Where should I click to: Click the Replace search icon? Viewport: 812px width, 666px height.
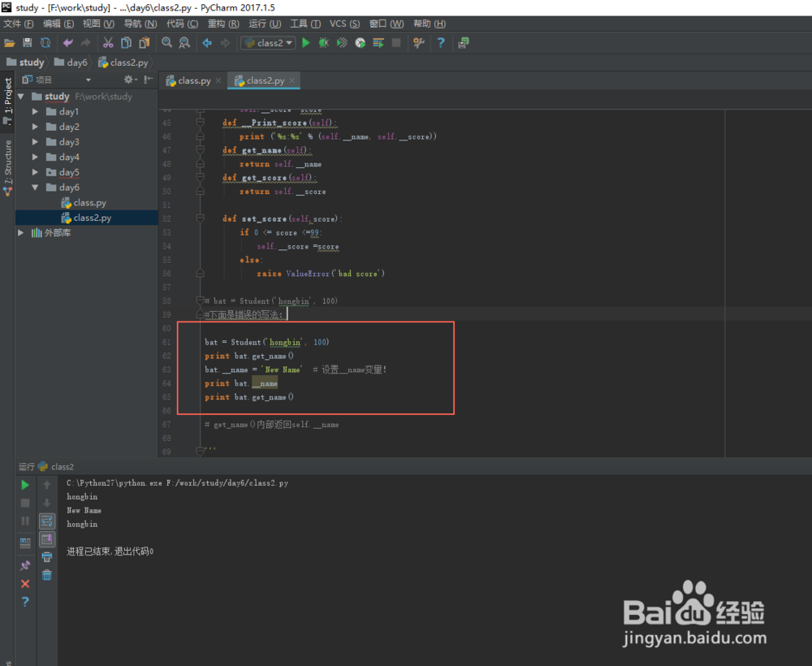coord(184,43)
